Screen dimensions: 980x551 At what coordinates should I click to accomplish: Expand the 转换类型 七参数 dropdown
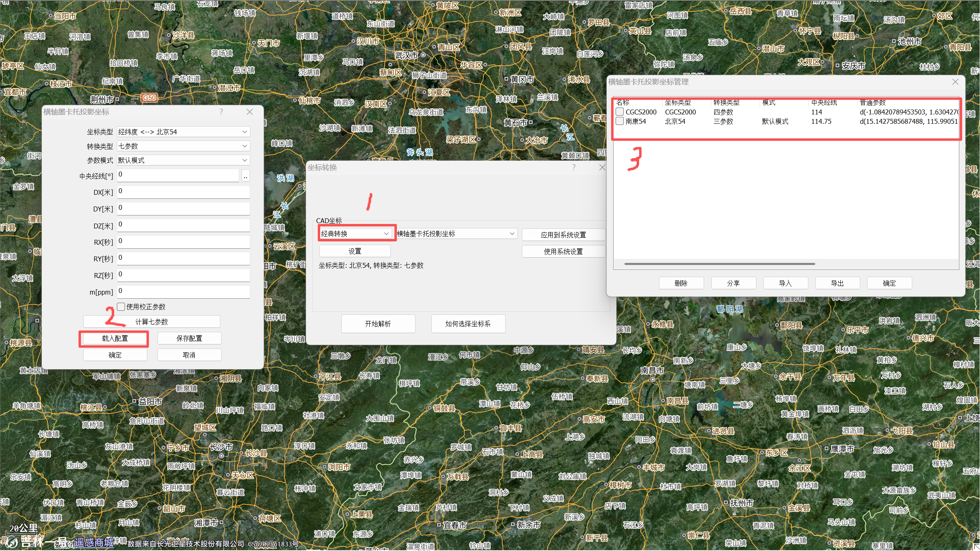click(x=183, y=146)
